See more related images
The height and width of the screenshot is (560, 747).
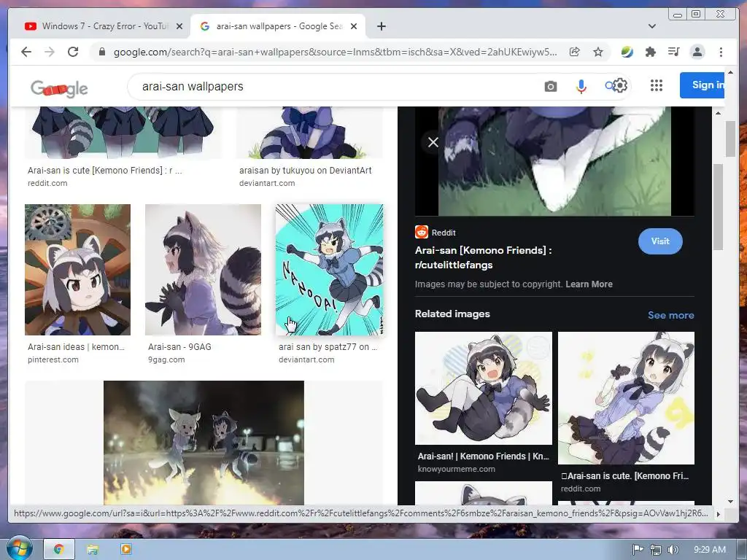pyautogui.click(x=671, y=315)
